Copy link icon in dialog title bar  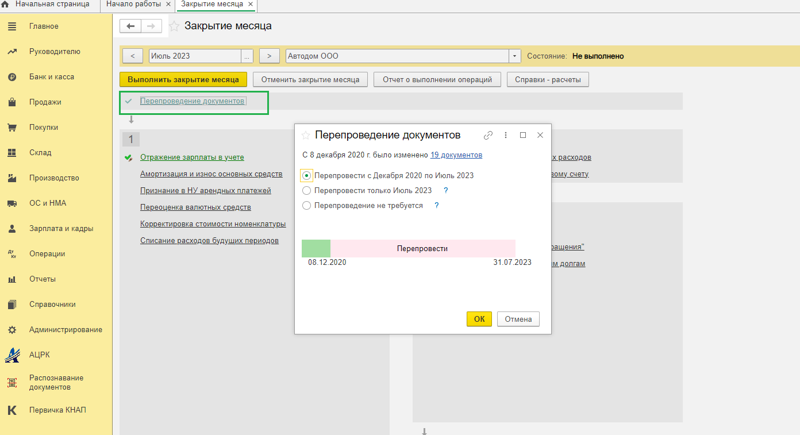[488, 135]
